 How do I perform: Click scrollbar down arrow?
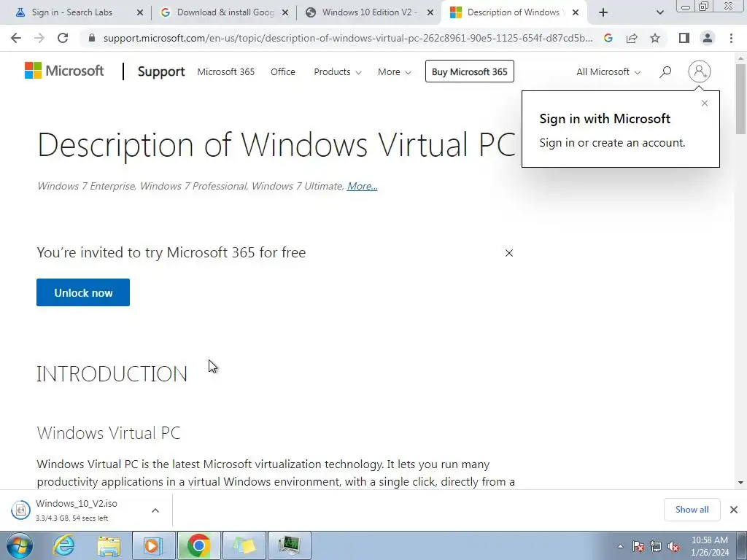coord(740,483)
